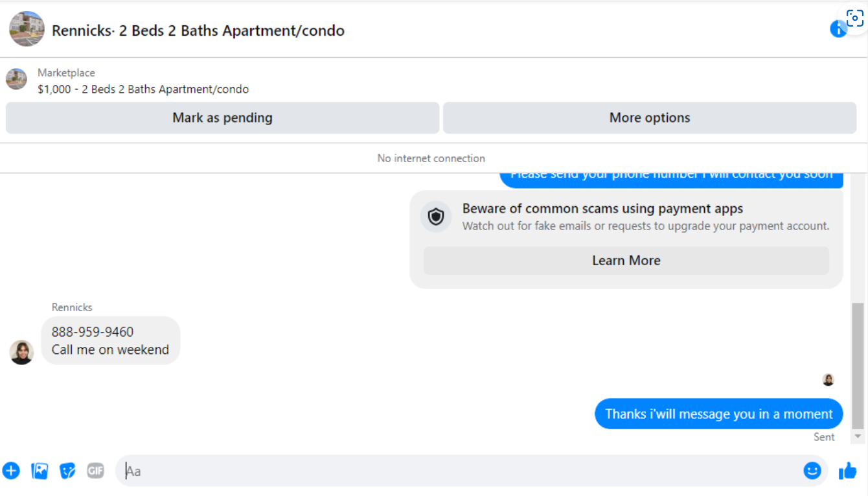This screenshot has width=868, height=496.
Task: Open conversation info with the blue i icon
Action: 838,29
